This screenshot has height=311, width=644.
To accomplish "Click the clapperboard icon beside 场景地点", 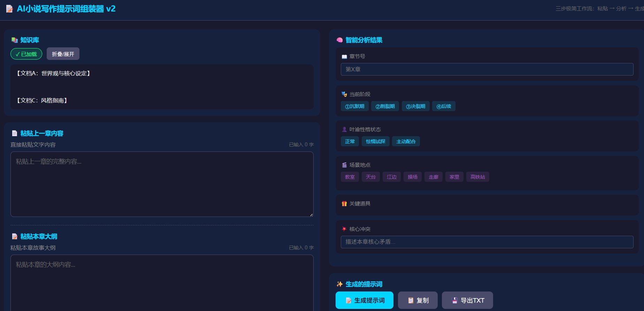I will tap(344, 165).
